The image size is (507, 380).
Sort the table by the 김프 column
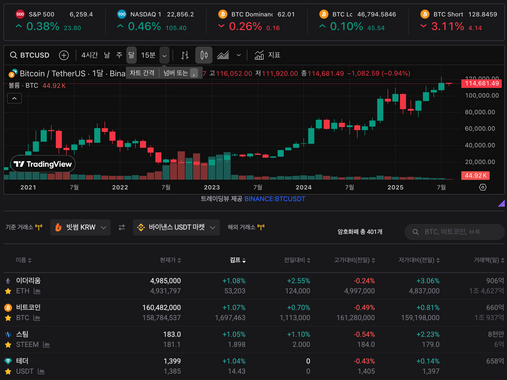click(238, 260)
